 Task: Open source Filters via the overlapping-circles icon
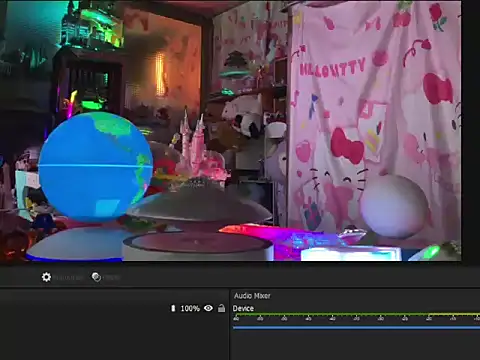tap(96, 277)
